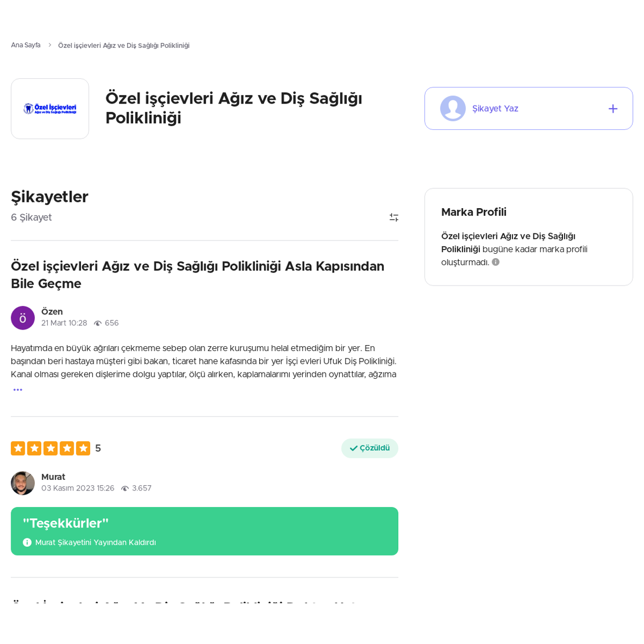Viewport: 644px width, 644px height.
Task: Click the first rating star on Murat's complaint
Action: tap(18, 448)
